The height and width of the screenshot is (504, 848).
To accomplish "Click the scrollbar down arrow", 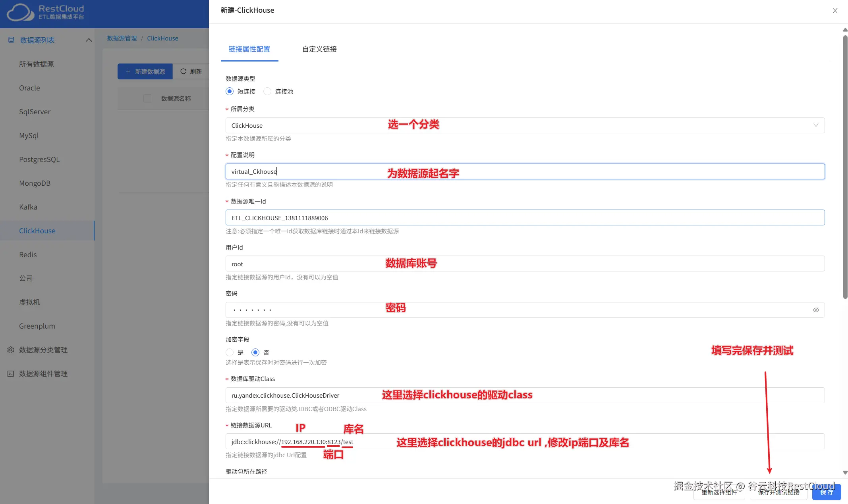I will point(845,473).
